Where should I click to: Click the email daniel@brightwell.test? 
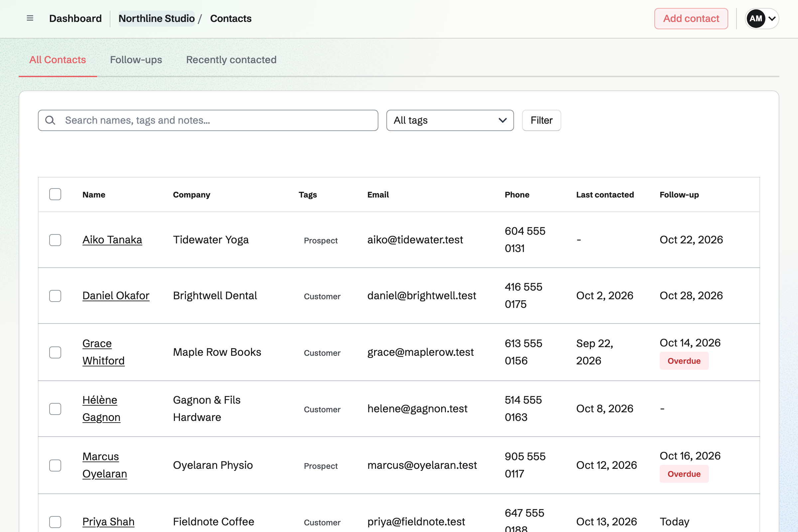[422, 296]
